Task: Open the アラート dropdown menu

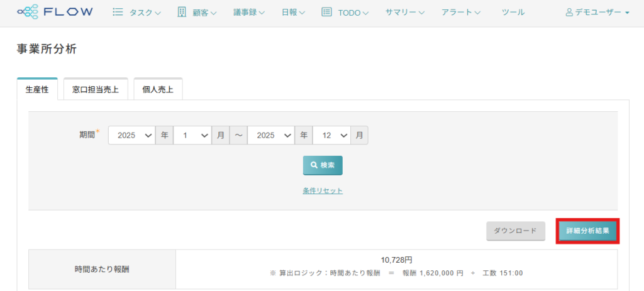Action: coord(461,13)
